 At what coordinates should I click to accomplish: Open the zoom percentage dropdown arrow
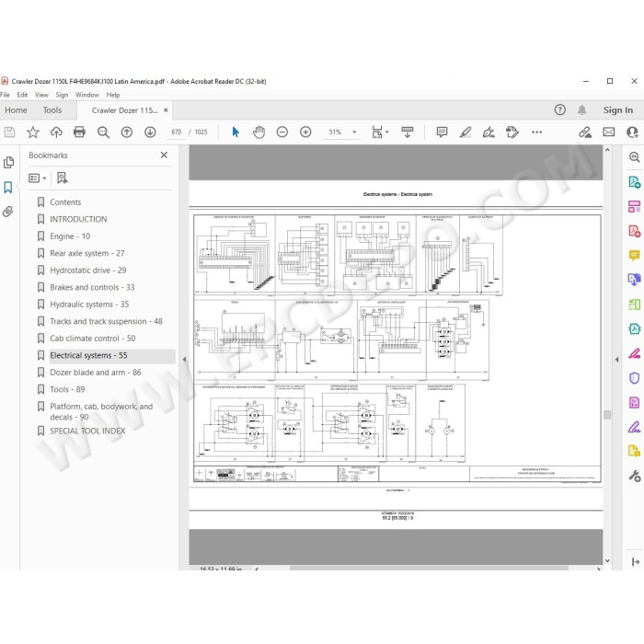click(354, 132)
